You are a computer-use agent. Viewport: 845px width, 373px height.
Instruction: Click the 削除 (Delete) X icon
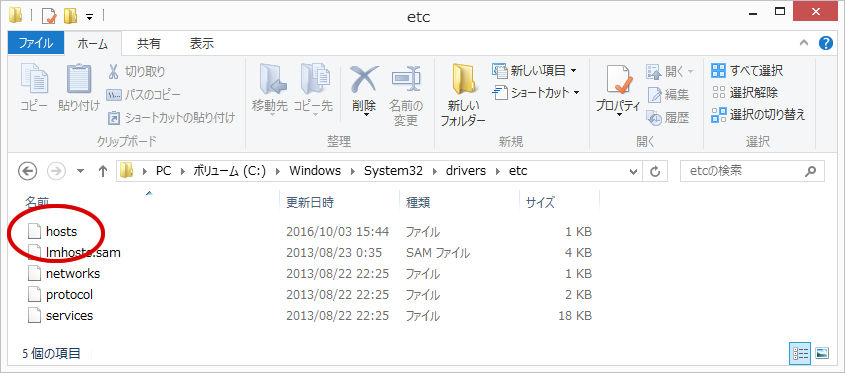(364, 79)
